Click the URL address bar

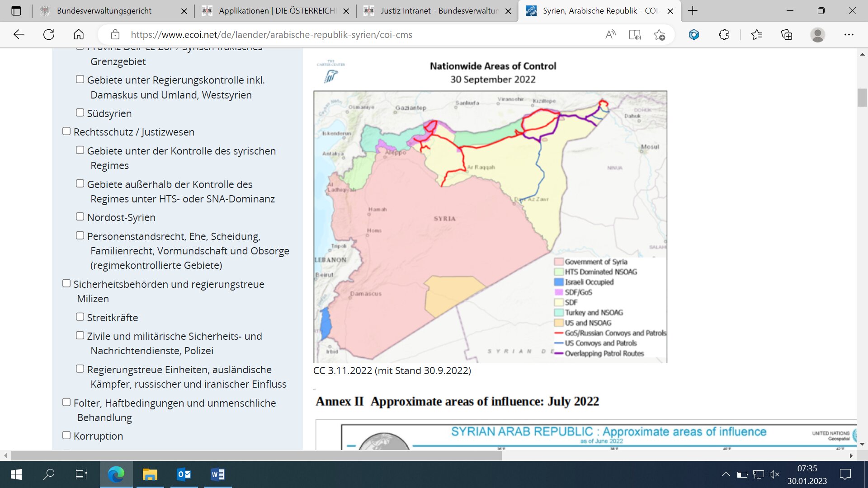(x=271, y=34)
